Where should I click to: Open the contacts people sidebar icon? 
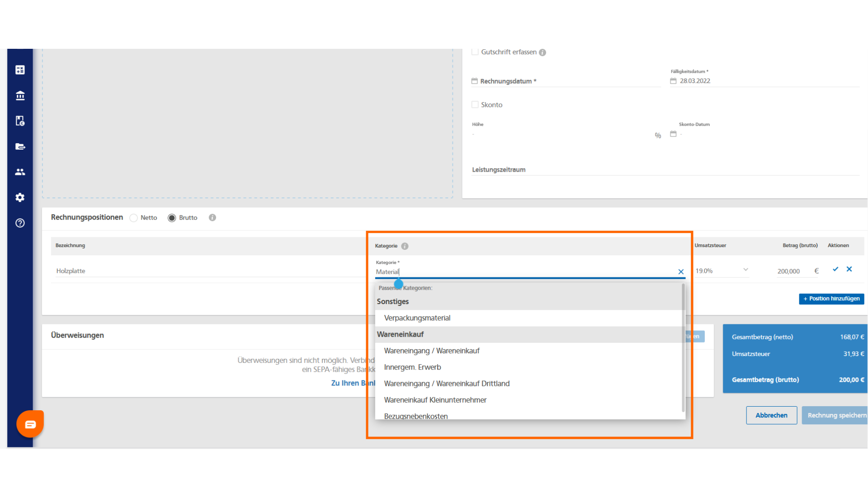tap(20, 172)
